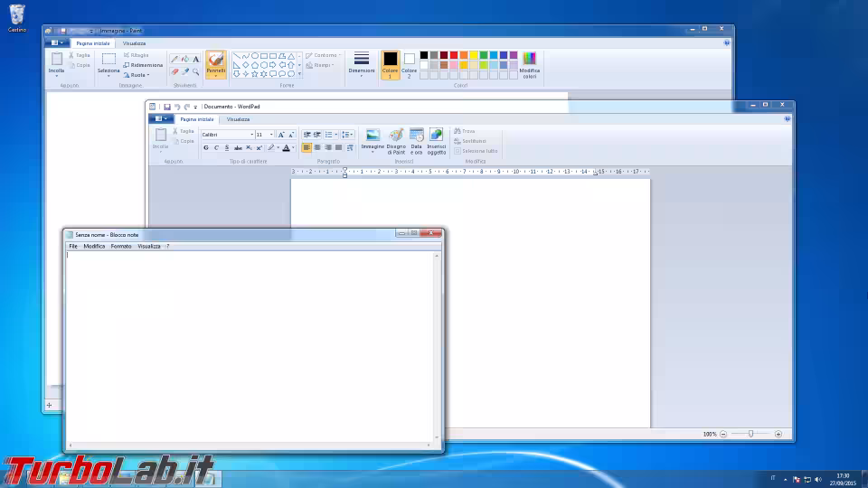This screenshot has width=868, height=488.
Task: Insert Disegno di Paint in WordPad
Action: (396, 141)
